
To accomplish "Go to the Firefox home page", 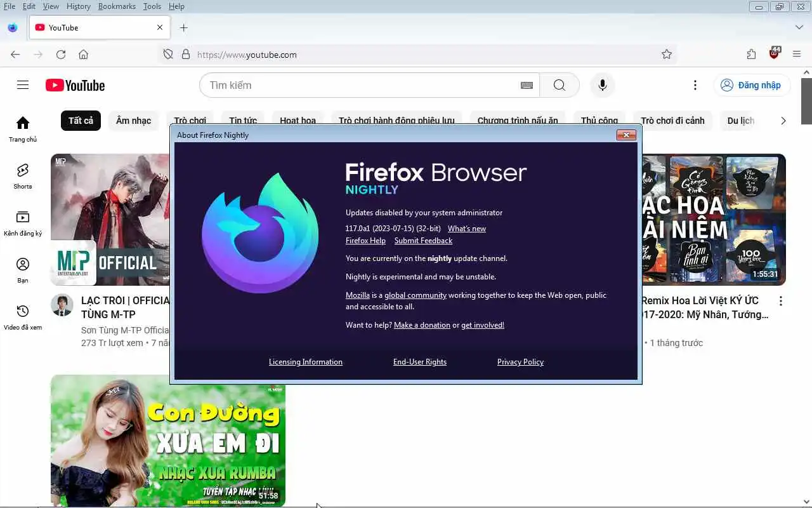I will [83, 55].
